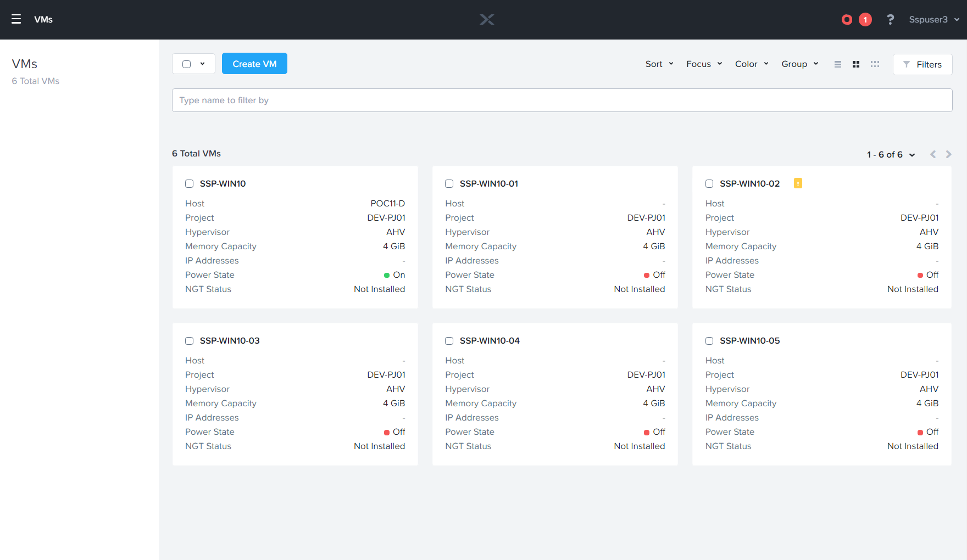Image resolution: width=967 pixels, height=560 pixels.
Task: Switch to list view layout
Action: [x=837, y=64]
